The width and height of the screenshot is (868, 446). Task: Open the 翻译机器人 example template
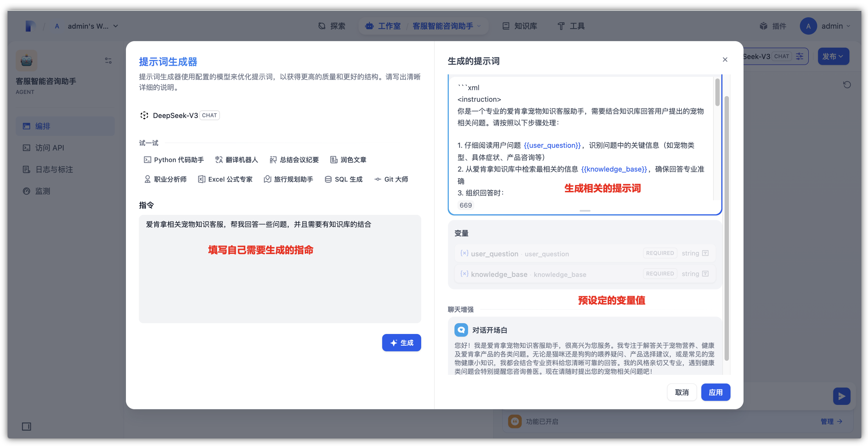pos(236,159)
